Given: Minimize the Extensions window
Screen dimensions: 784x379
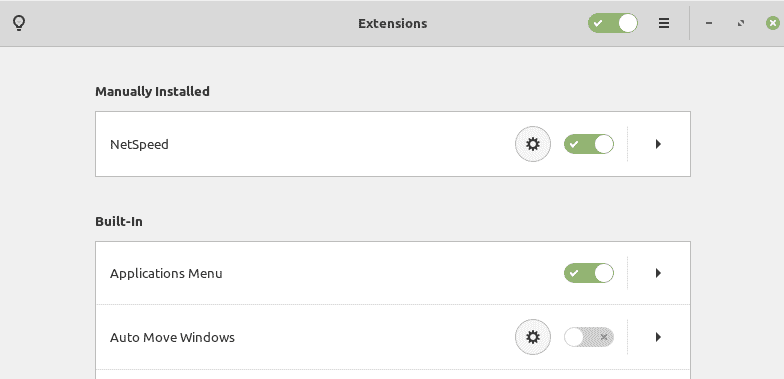Looking at the screenshot, I should (708, 23).
